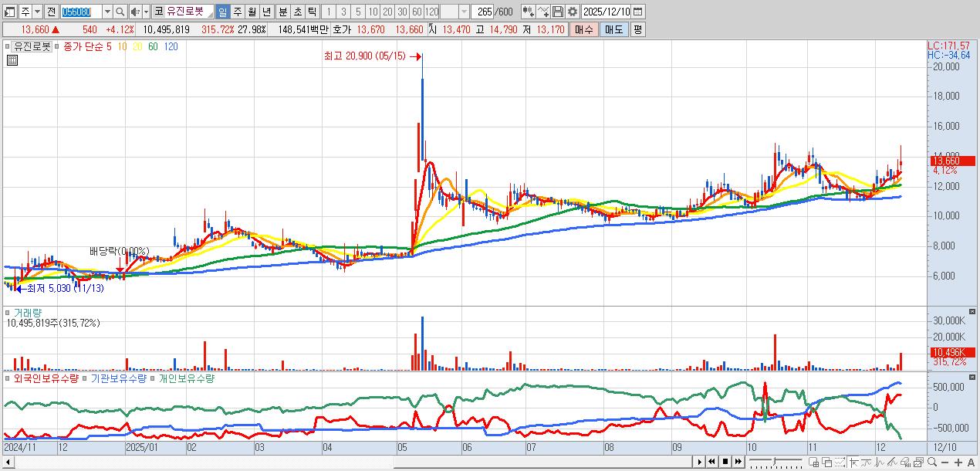Choose the 120 interval preset button
The width and height of the screenshot is (980, 471).
[432, 12]
